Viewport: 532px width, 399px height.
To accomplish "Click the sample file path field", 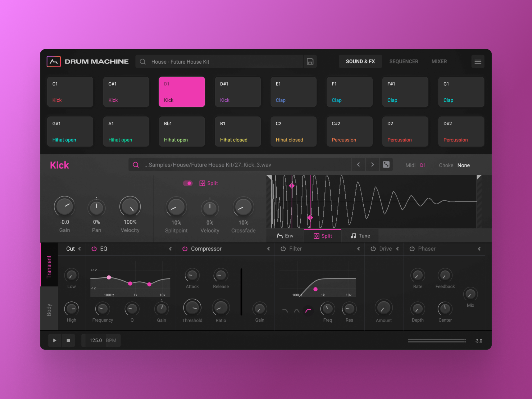I will (x=240, y=165).
